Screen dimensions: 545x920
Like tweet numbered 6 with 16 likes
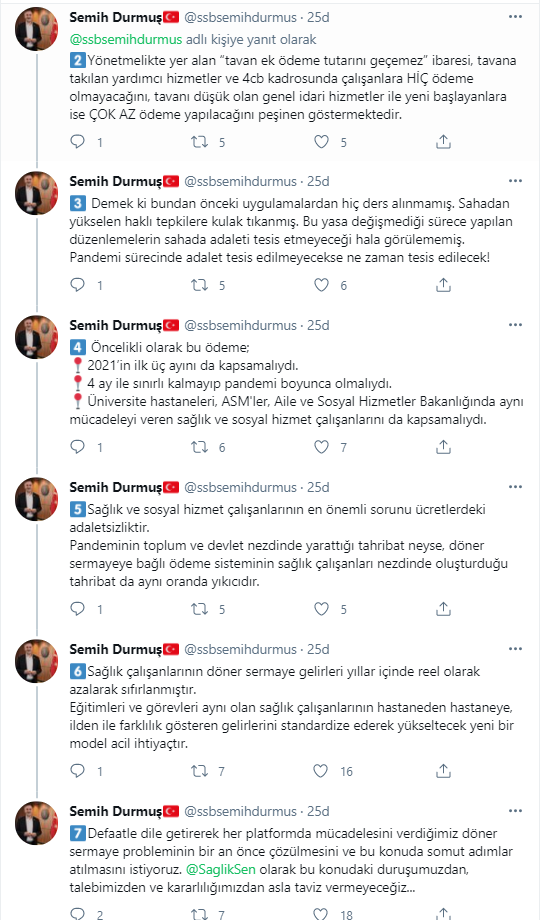[321, 771]
